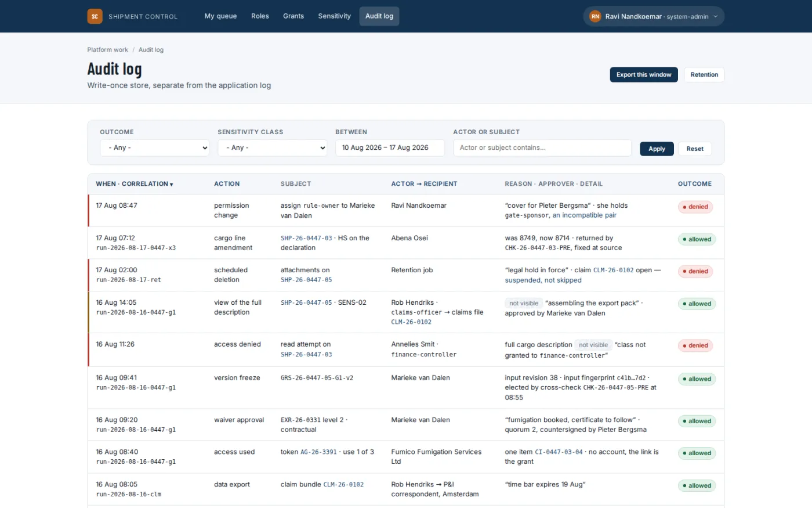Click 'not visible' tag in Annelies Smit row
Screen dimensions: 812x508
pyautogui.click(x=593, y=345)
